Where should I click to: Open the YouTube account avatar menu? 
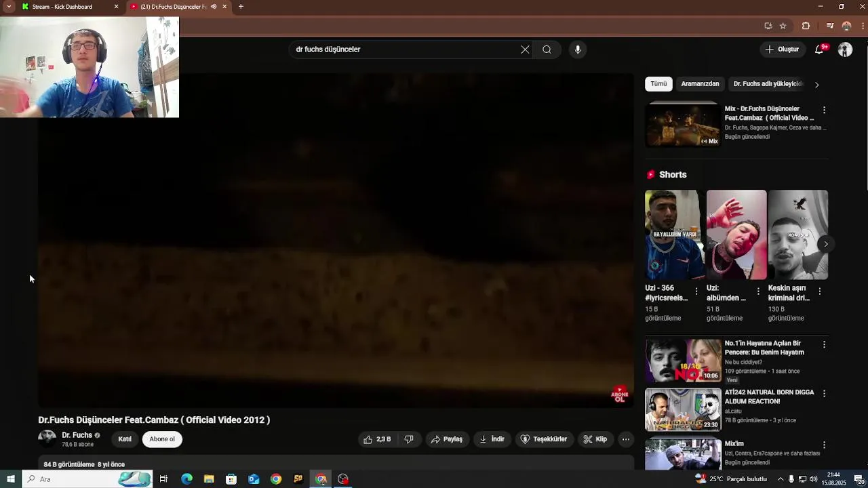click(x=845, y=49)
